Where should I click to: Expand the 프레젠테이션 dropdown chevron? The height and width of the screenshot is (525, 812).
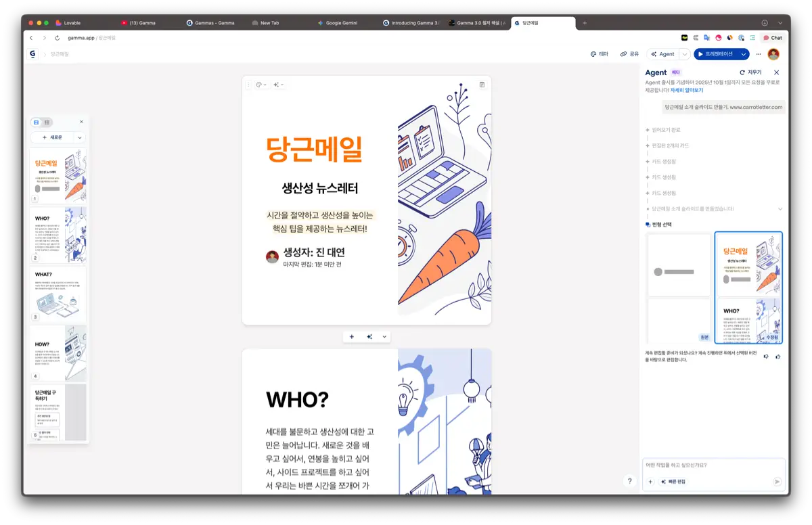pyautogui.click(x=744, y=54)
